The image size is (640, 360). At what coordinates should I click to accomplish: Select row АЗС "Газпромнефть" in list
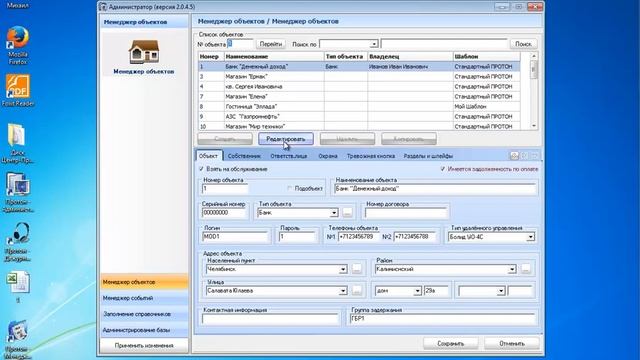[x=359, y=116]
